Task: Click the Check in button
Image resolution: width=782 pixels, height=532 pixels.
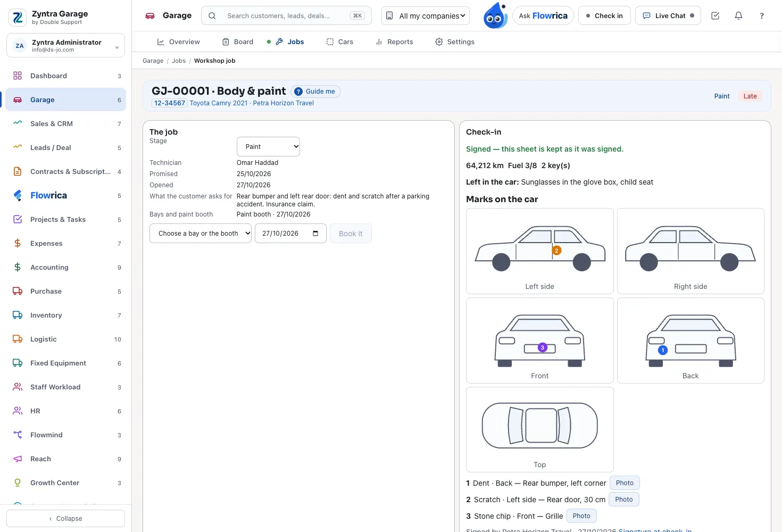Action: pos(604,16)
